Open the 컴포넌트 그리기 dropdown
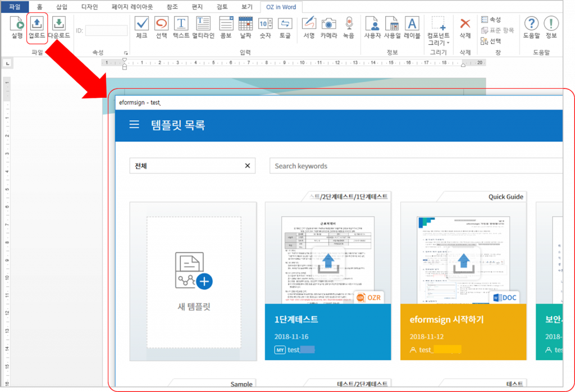 [x=438, y=31]
